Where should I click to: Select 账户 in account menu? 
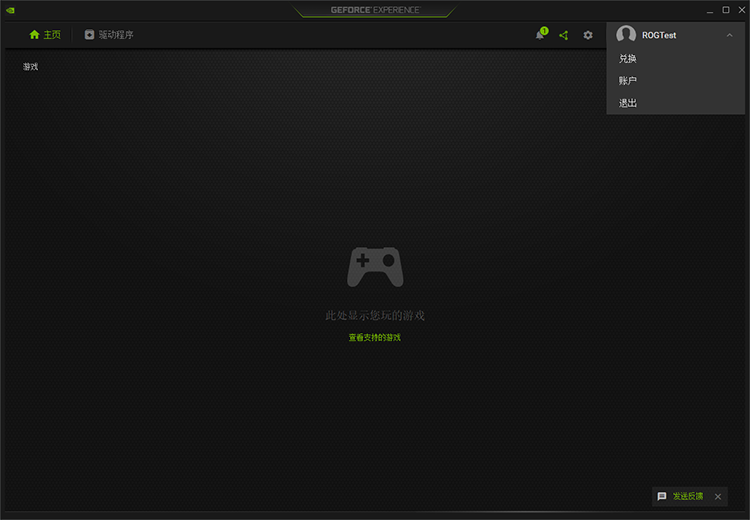pos(628,80)
